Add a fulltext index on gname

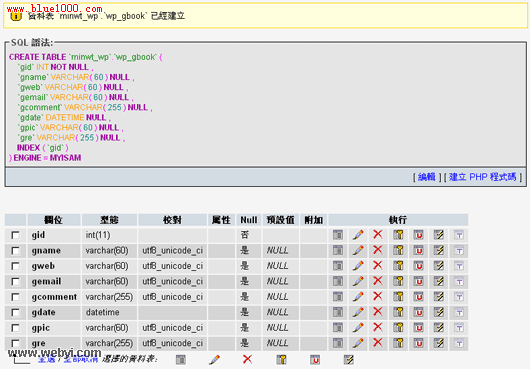point(459,251)
